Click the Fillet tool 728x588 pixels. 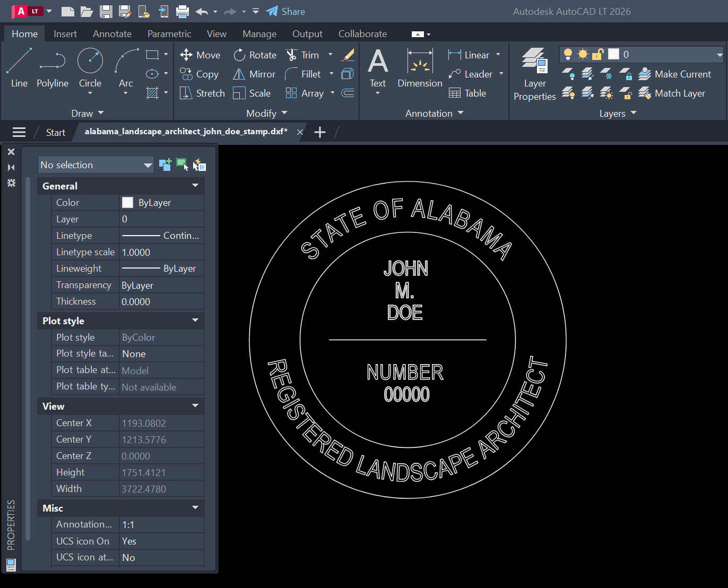tap(303, 74)
